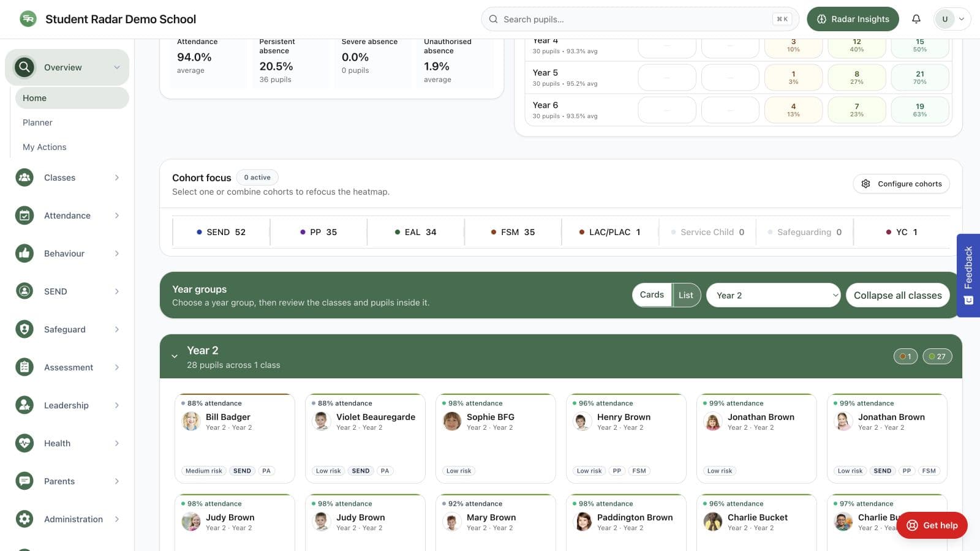Click the Overview magnifier icon

[x=24, y=67]
